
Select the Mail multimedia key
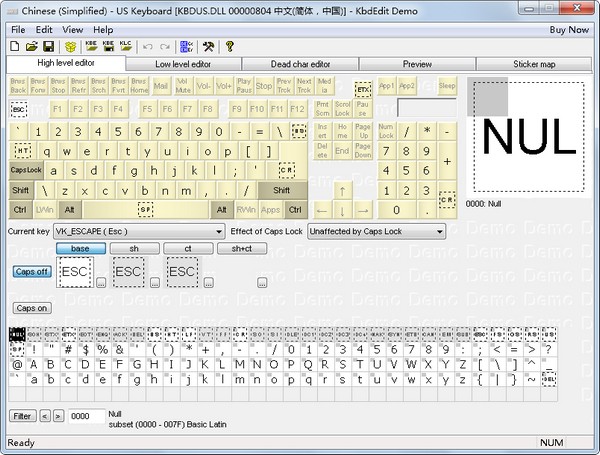(161, 86)
